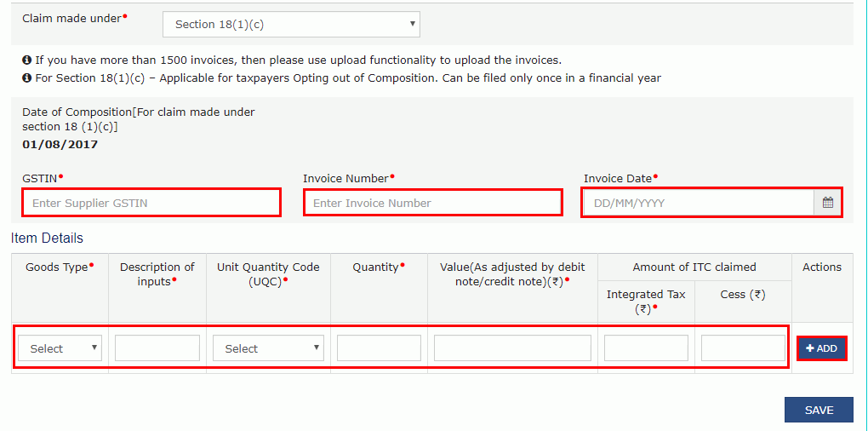Image resolution: width=868 pixels, height=431 pixels.
Task: Open the Unit Quantity Code select dropdown
Action: click(268, 348)
